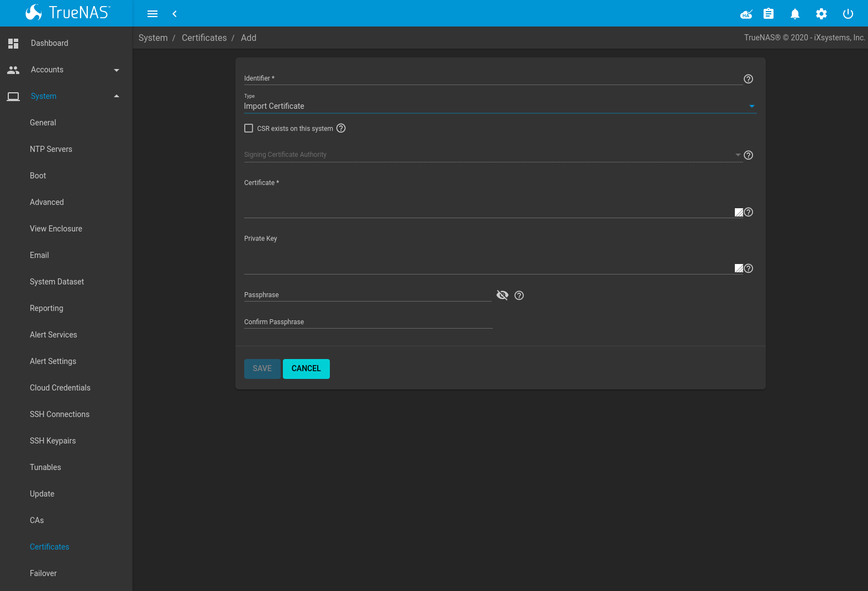Open SSH Connections
The image size is (868, 591).
(60, 414)
